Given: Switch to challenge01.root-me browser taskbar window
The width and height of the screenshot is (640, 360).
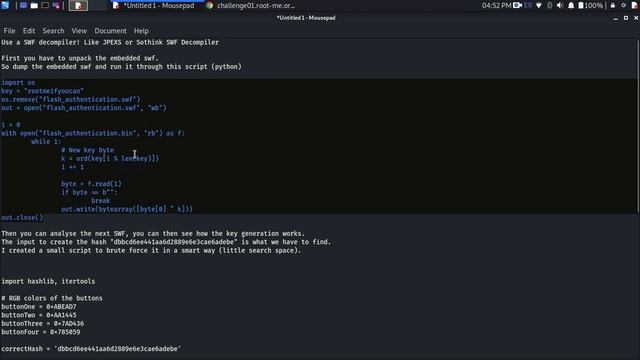Looking at the screenshot, I should point(251,5).
